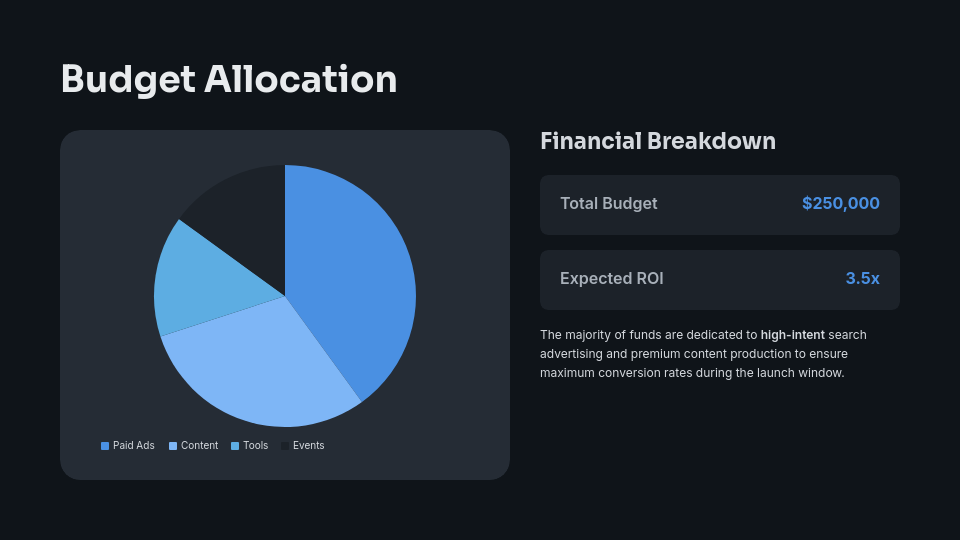Click the Content legend color square

point(173,446)
